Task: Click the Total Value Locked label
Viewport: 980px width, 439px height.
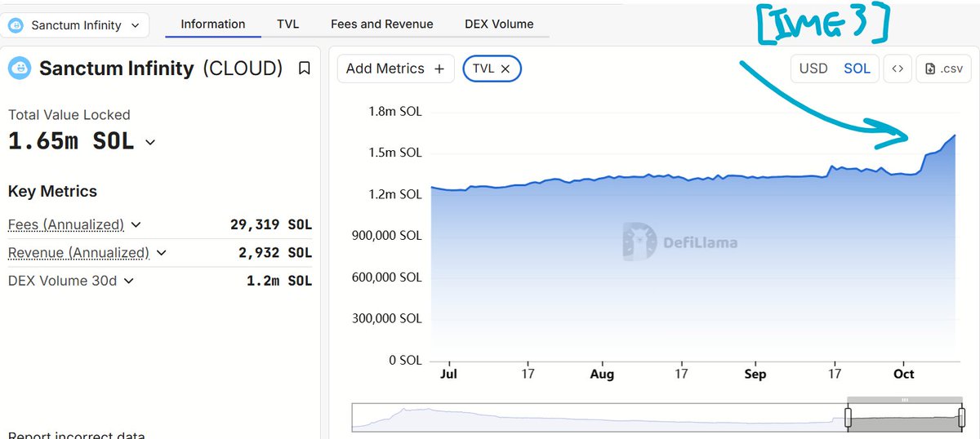Action: [x=69, y=115]
